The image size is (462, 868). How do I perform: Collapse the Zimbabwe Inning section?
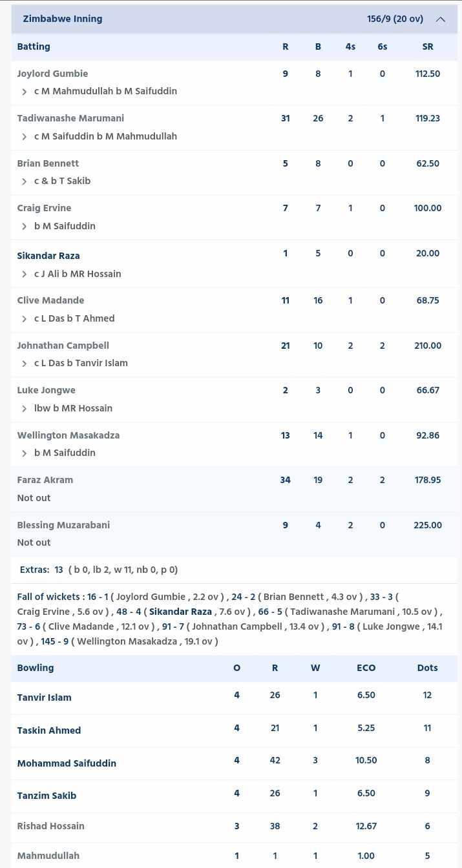(441, 19)
